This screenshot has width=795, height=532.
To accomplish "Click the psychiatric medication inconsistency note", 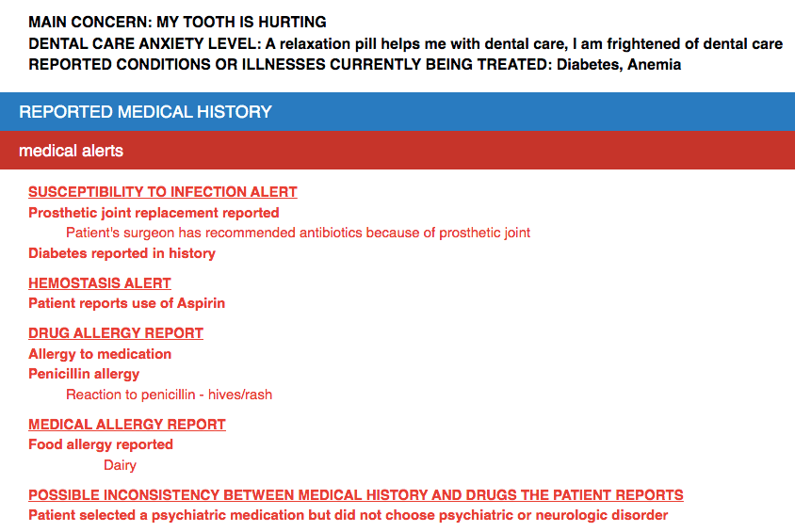I will 348,515.
